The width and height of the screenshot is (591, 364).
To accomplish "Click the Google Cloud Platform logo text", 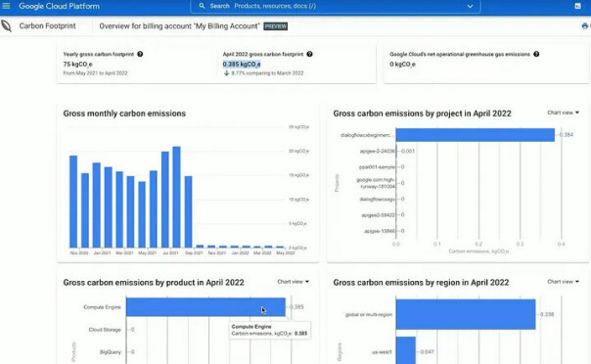I will pyautogui.click(x=59, y=6).
